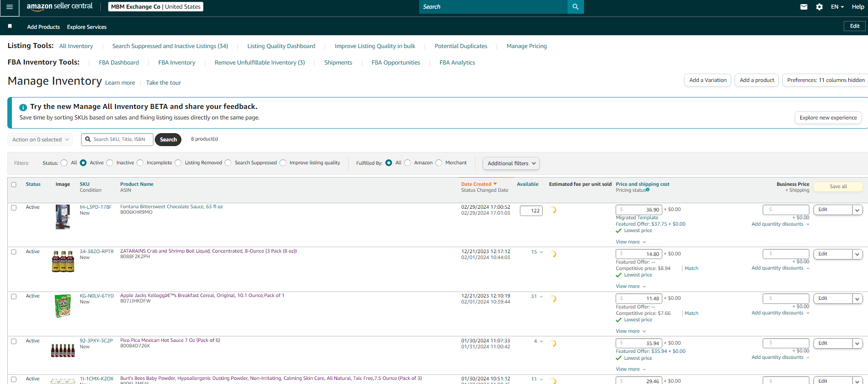This screenshot has width=868, height=384.
Task: Click the search magnifier button in header
Action: point(575,7)
